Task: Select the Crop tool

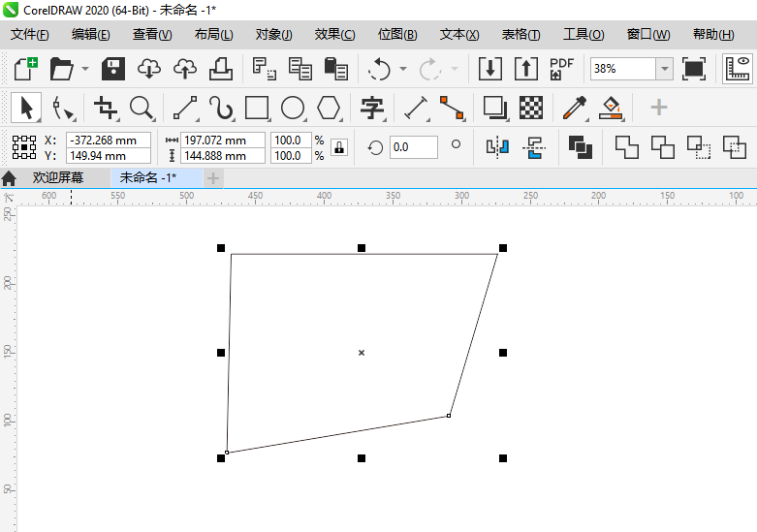Action: click(105, 107)
